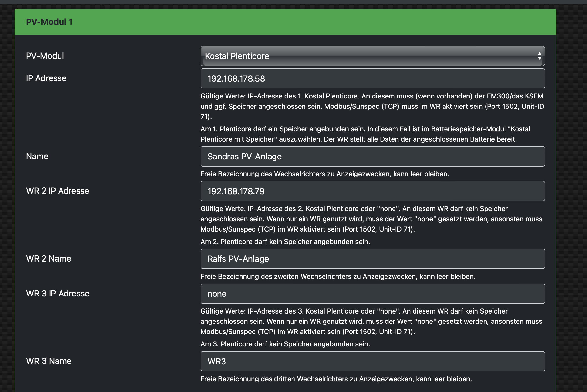Screen dimensions: 587x392
Task: Click the 192.168.178.79 WR 2 IP field
Action: click(x=372, y=191)
